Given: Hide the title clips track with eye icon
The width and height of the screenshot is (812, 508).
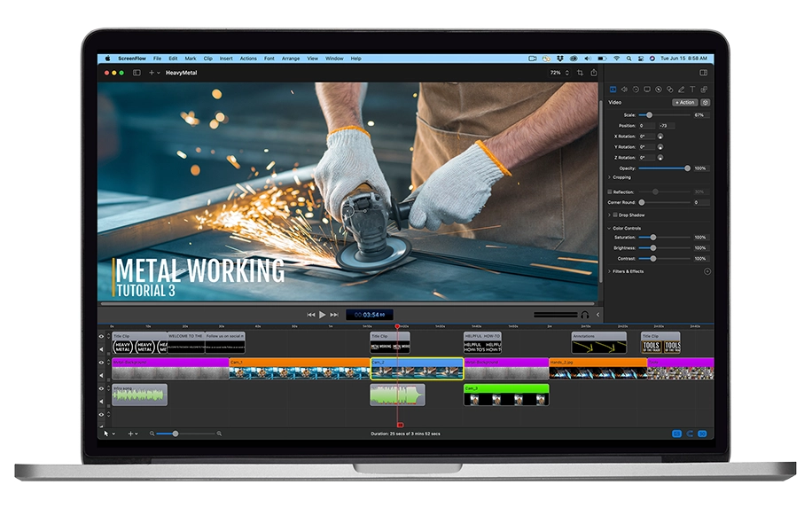Looking at the screenshot, I should [x=101, y=337].
